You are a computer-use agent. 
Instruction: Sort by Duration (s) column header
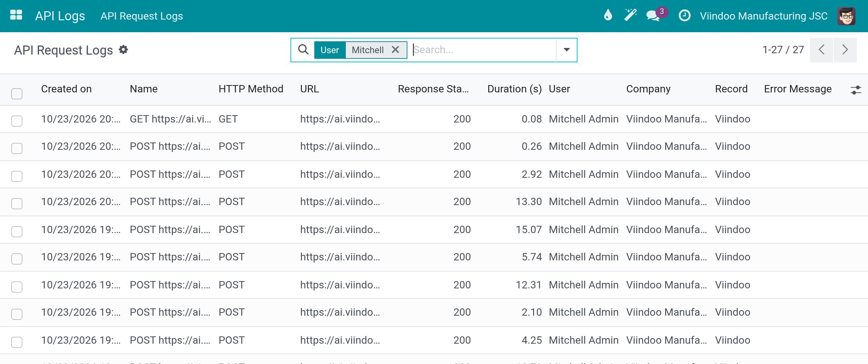tap(514, 89)
